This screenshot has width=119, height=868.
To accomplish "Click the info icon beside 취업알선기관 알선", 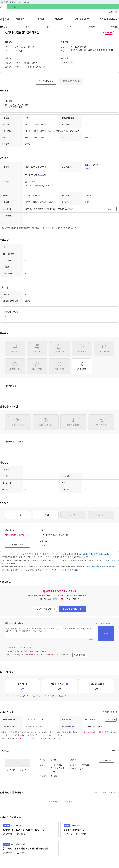I will [x=67, y=684].
